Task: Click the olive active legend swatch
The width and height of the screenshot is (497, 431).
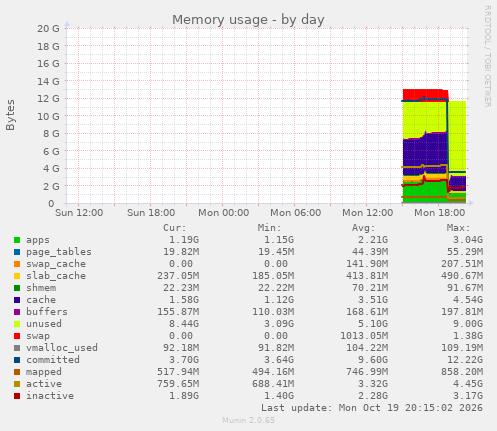Action: (17, 384)
